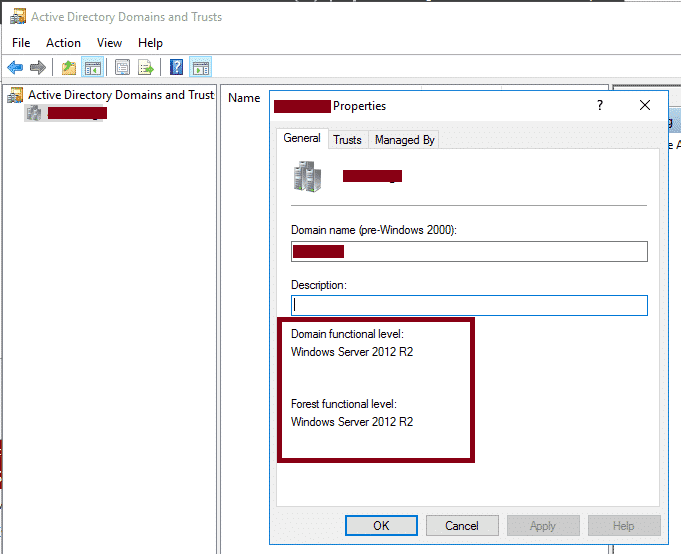
Task: Toggle Show/Hide Action Pane toolbar icon
Action: click(201, 68)
